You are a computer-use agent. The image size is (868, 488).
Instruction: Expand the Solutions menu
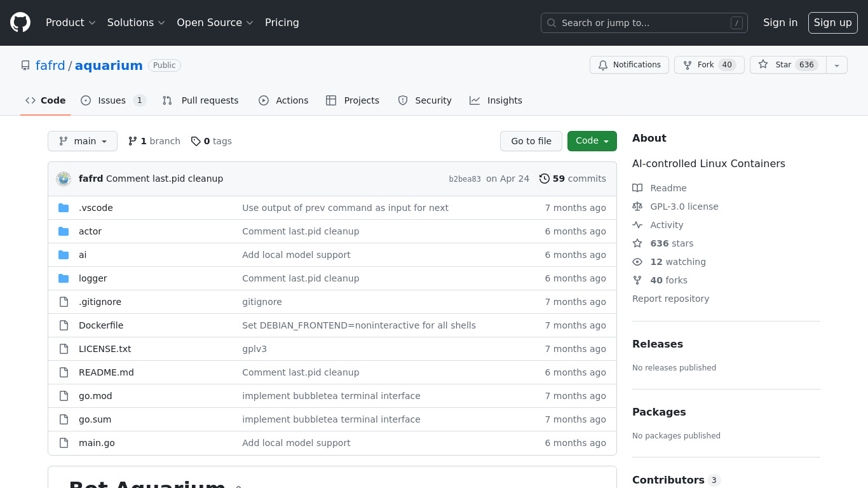pos(136,22)
